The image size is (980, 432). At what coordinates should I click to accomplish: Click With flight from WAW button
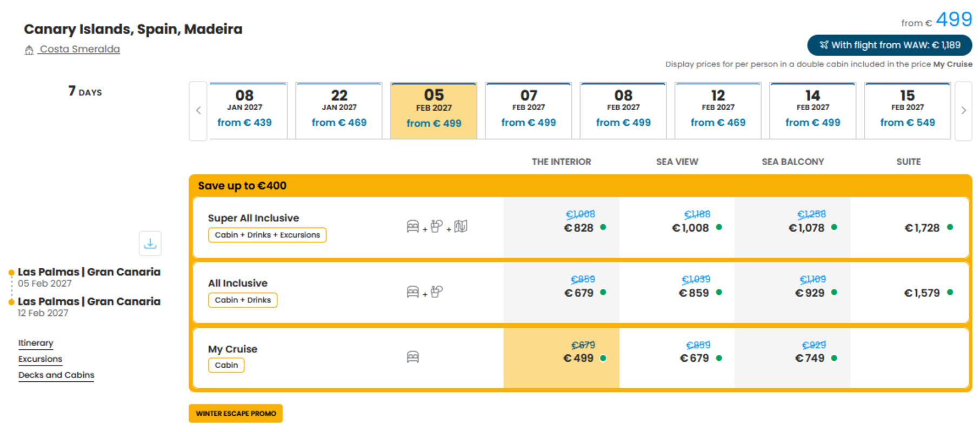[890, 45]
